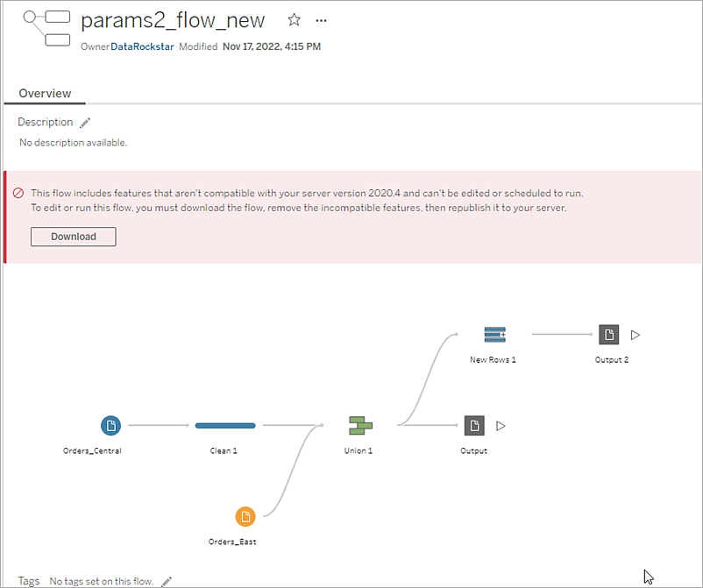
Task: Run the Output step
Action: pyautogui.click(x=501, y=426)
